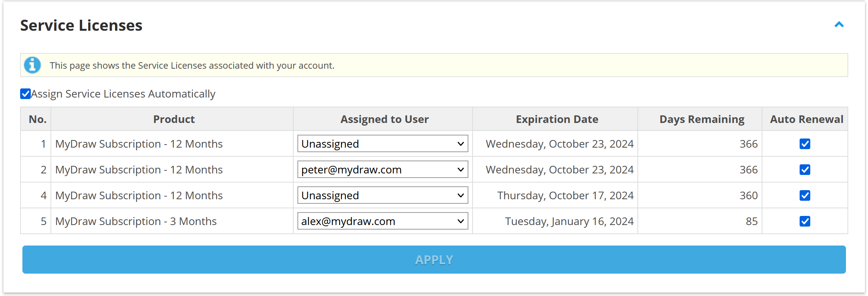Click the Days Remaining column header
This screenshot has height=296, width=868.
[702, 119]
